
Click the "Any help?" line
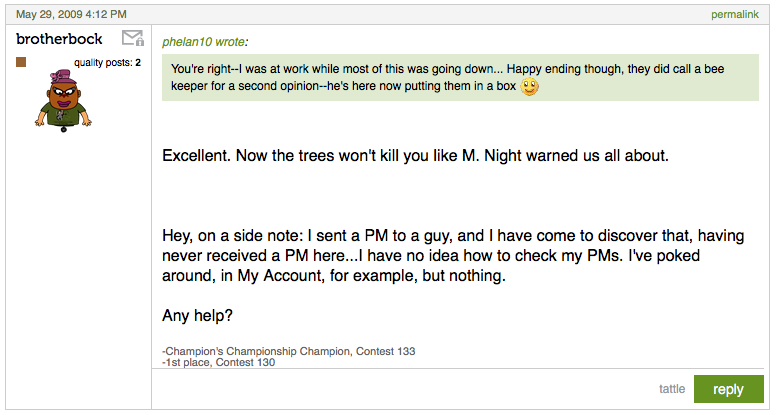tap(198, 315)
